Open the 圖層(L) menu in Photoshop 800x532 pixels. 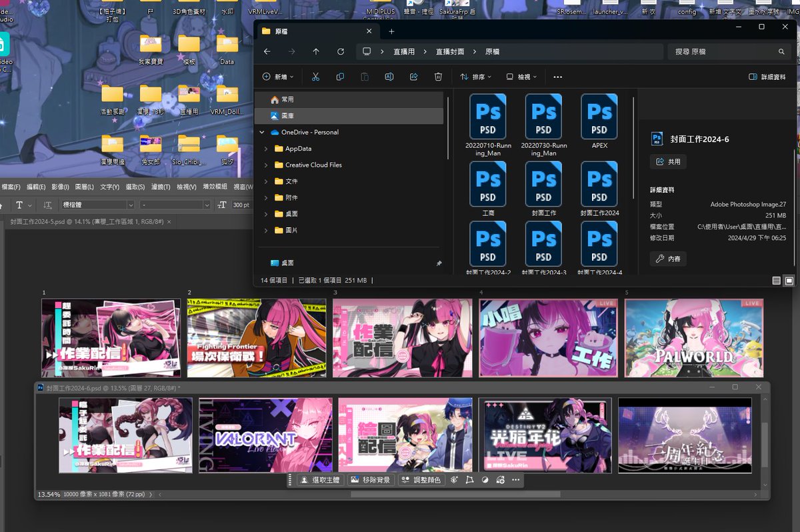(x=84, y=187)
